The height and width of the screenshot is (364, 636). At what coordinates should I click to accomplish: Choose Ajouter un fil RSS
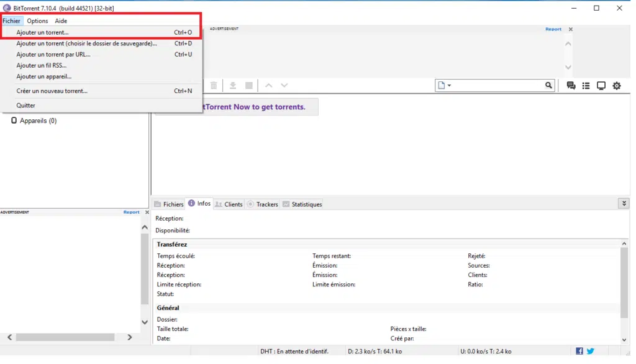[101, 65]
